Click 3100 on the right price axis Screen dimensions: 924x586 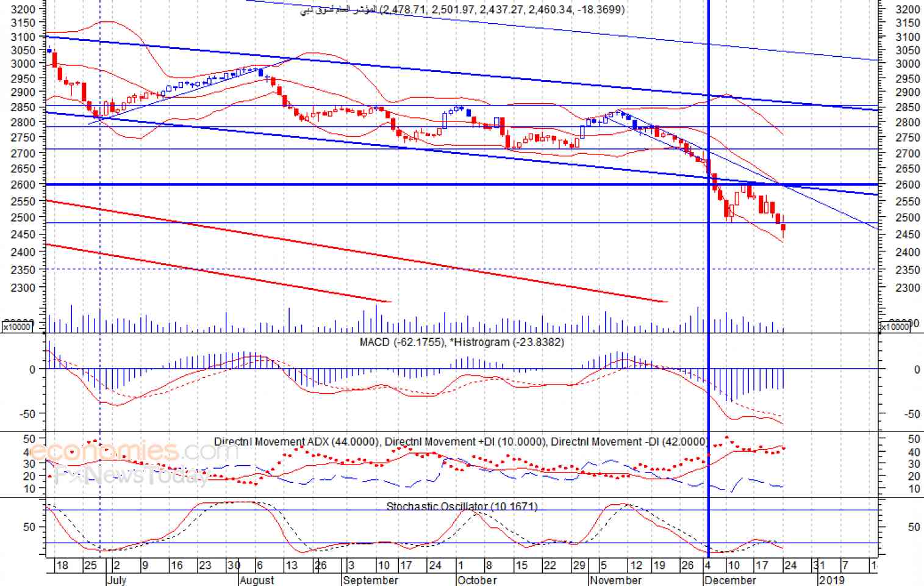coord(908,37)
